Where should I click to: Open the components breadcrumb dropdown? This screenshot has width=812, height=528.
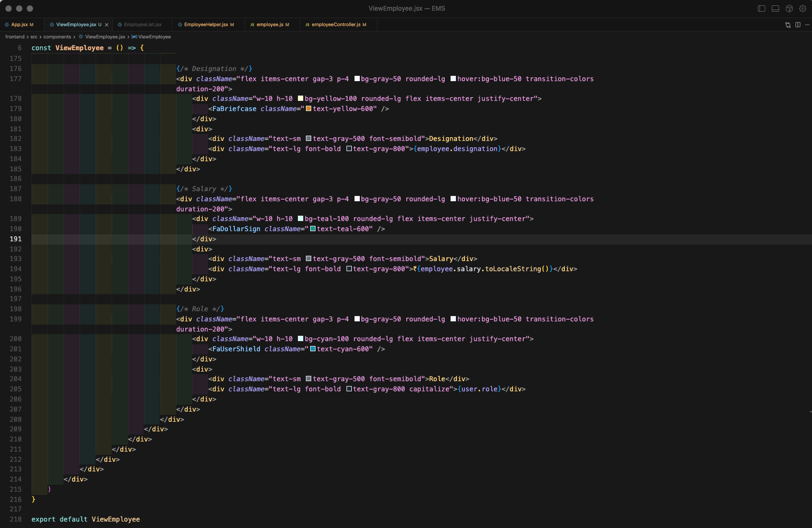coord(57,37)
